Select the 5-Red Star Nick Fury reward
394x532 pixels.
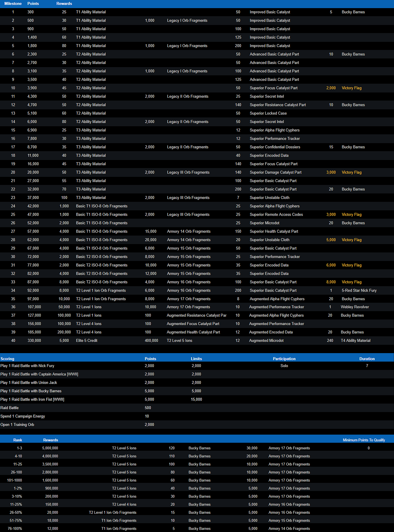(359, 290)
